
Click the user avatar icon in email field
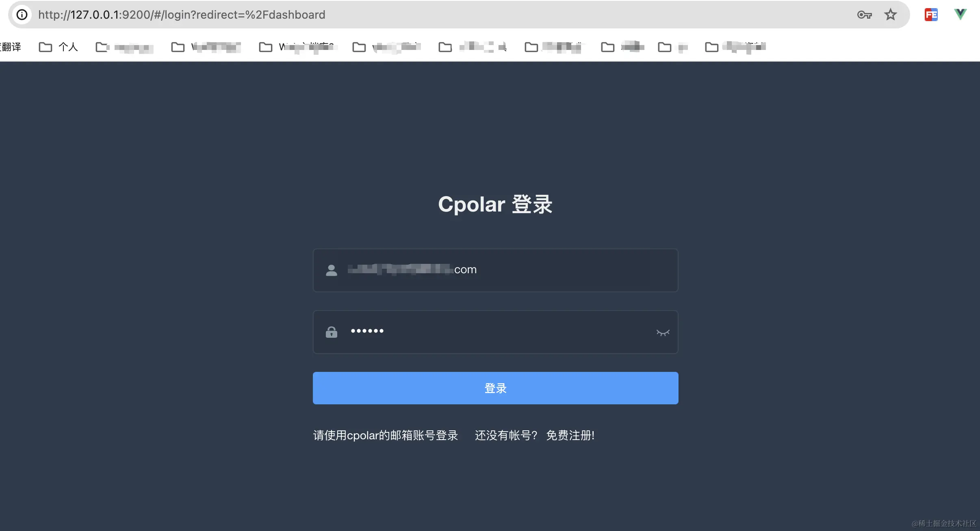332,270
